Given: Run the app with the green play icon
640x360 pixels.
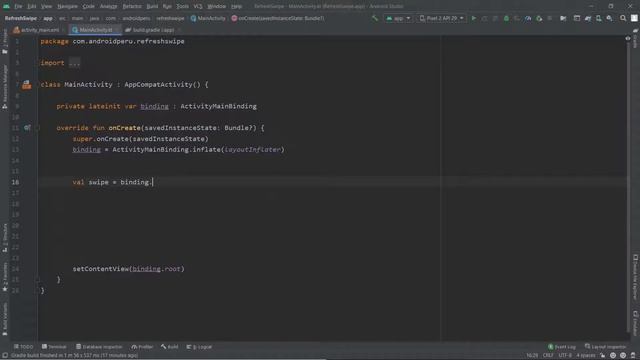Looking at the screenshot, I should [473, 18].
